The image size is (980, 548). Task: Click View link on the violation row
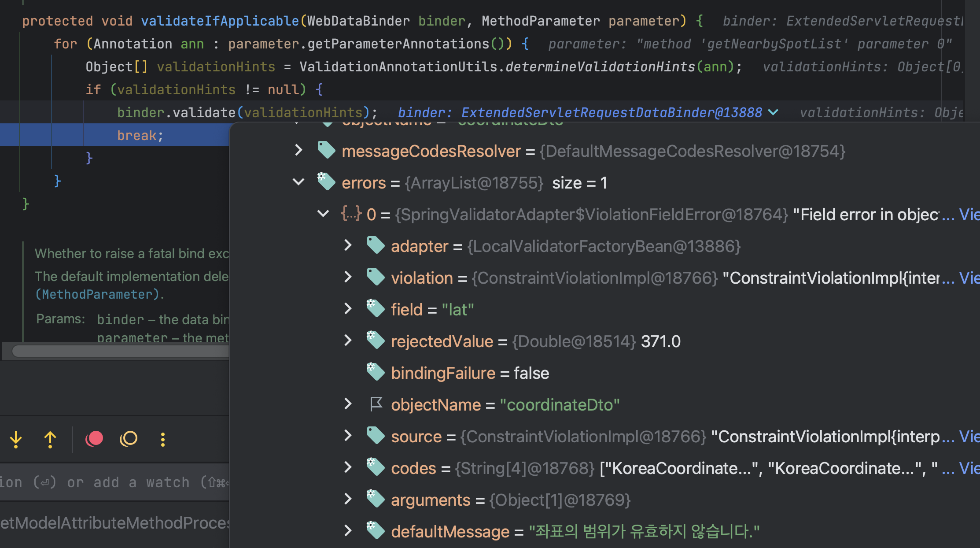969,278
